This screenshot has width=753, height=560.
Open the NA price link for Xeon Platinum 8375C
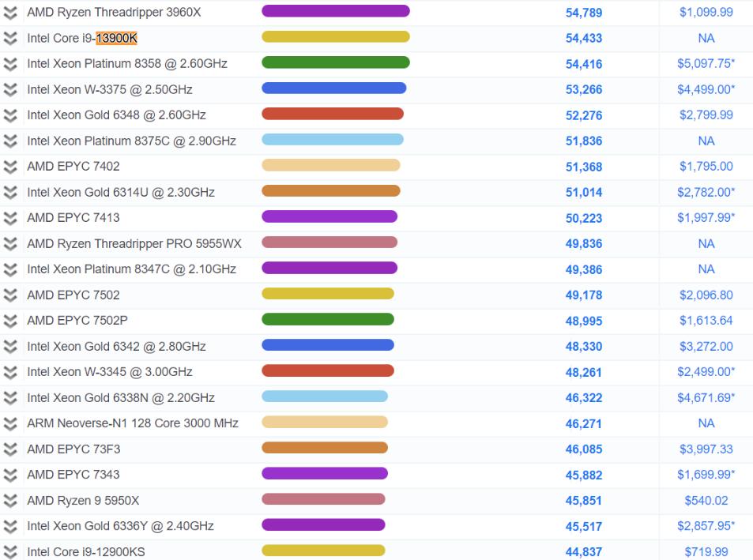tap(706, 141)
